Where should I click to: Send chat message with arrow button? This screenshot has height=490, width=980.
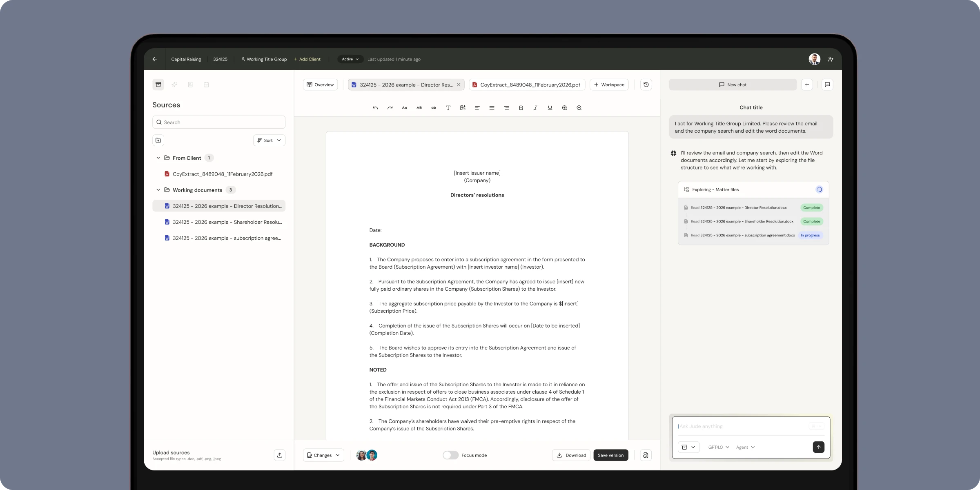[818, 447]
